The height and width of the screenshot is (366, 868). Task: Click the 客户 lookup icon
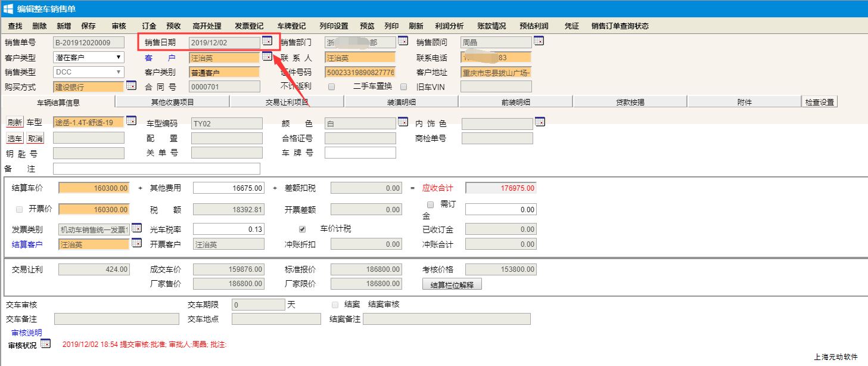click(267, 56)
